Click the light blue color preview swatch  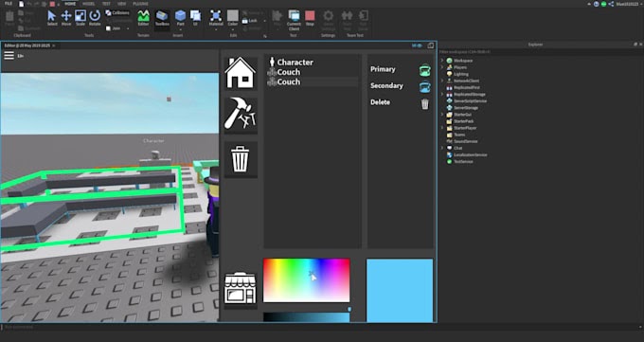coord(400,290)
